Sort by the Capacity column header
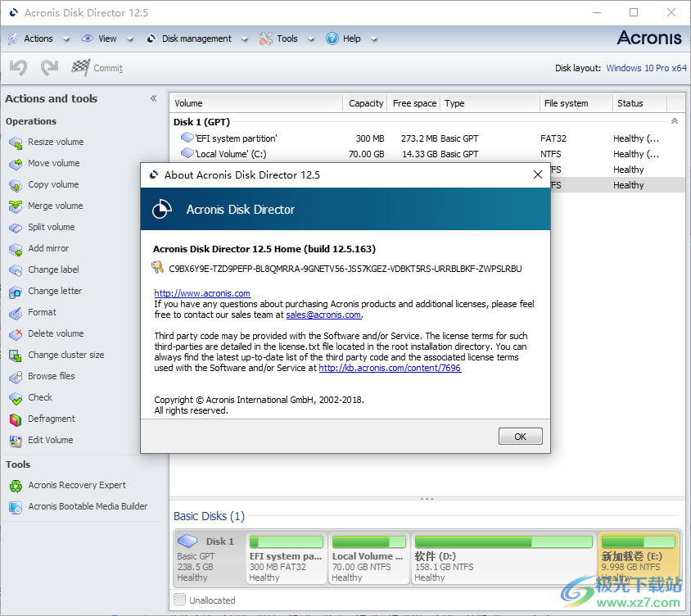Screen dimensions: 691x616 tap(365, 103)
